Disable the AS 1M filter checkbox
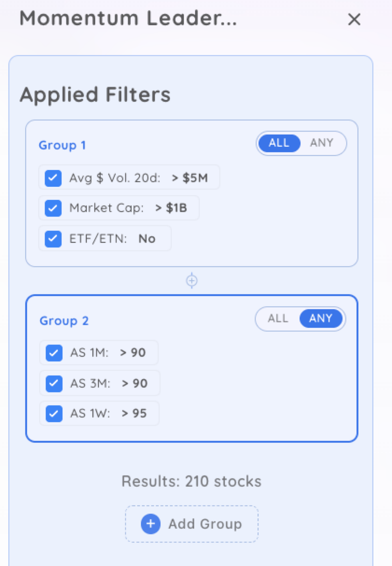Image resolution: width=392 pixels, height=566 pixels. click(54, 353)
